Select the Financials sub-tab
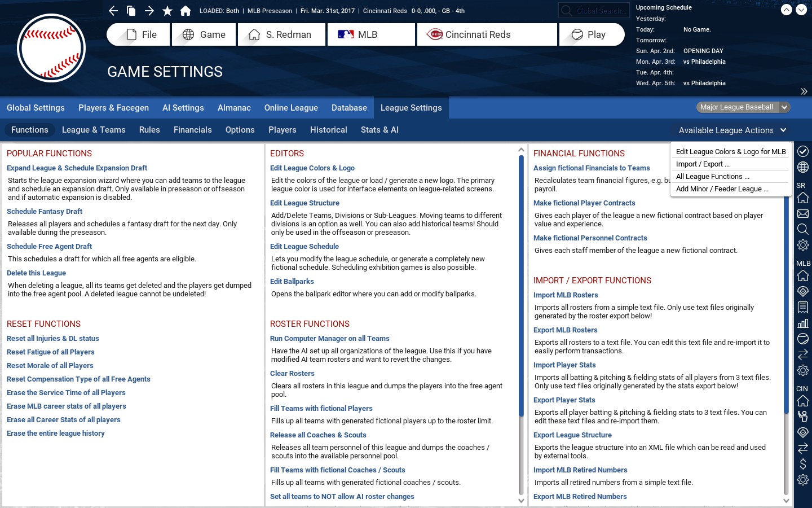The height and width of the screenshot is (508, 812). click(192, 130)
